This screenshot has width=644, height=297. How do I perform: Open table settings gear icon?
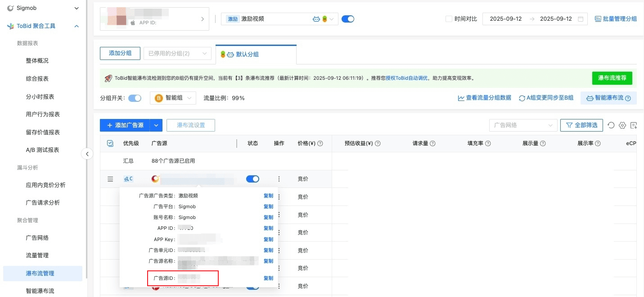[623, 125]
